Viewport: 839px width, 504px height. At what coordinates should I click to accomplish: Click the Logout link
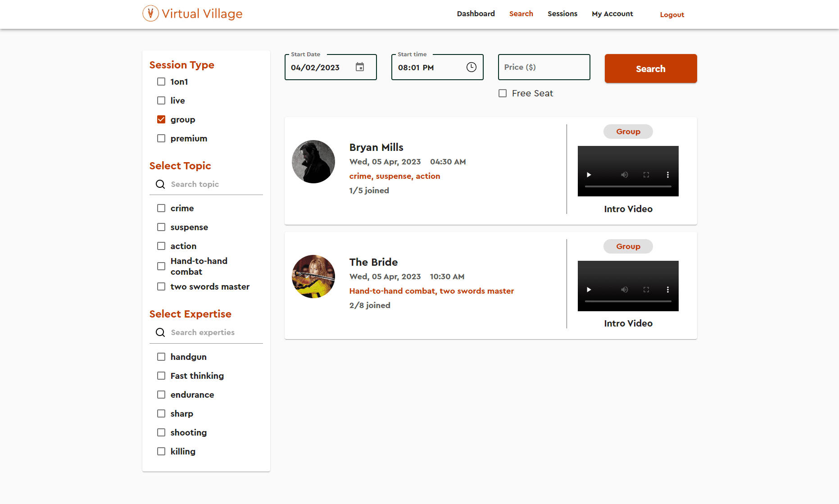click(672, 14)
